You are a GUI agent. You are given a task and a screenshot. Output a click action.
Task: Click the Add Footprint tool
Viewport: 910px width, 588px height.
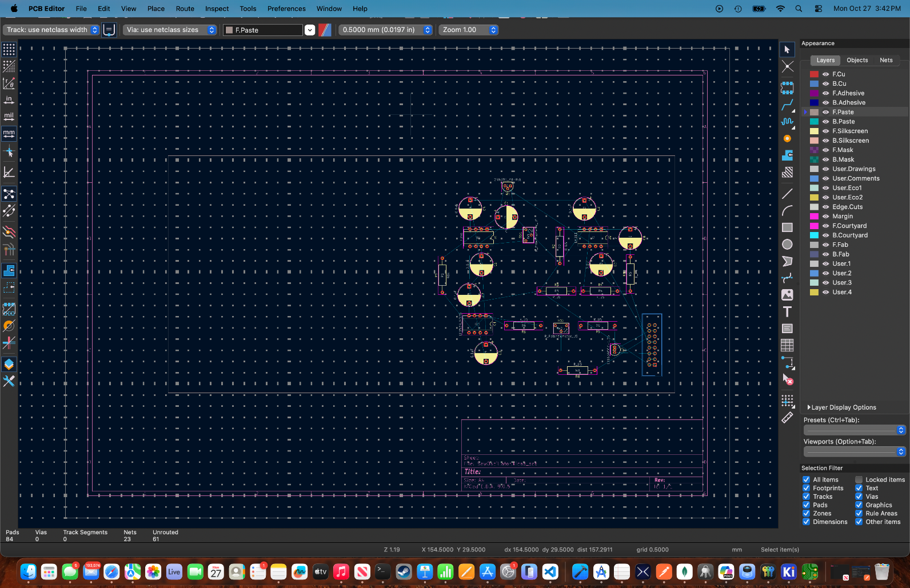pos(787,88)
